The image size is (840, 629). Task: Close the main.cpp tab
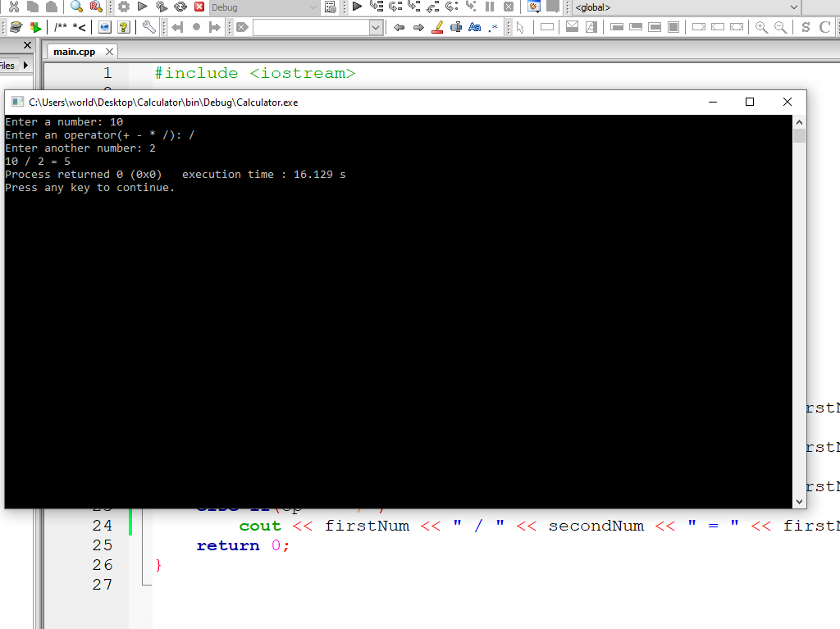pyautogui.click(x=109, y=52)
